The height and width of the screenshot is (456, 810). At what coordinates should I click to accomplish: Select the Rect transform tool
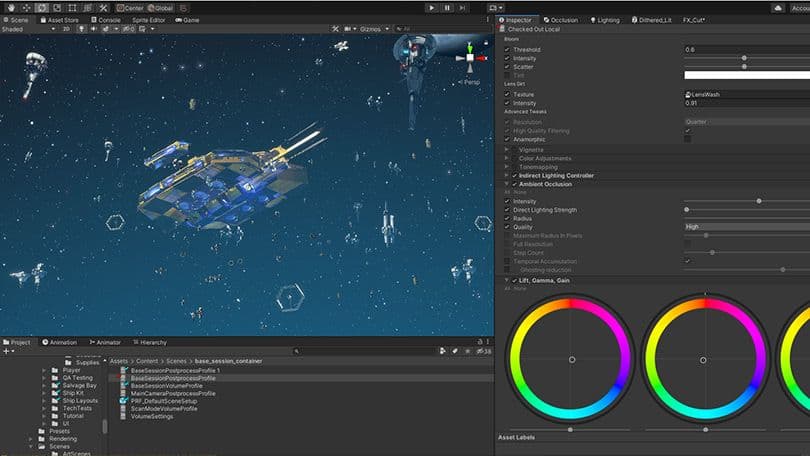pyautogui.click(x=74, y=7)
